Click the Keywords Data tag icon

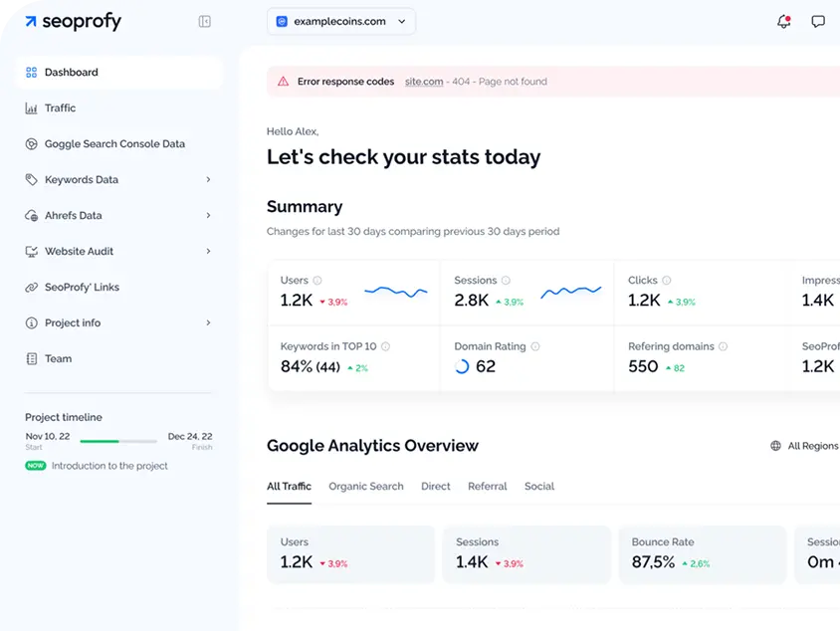coord(32,180)
